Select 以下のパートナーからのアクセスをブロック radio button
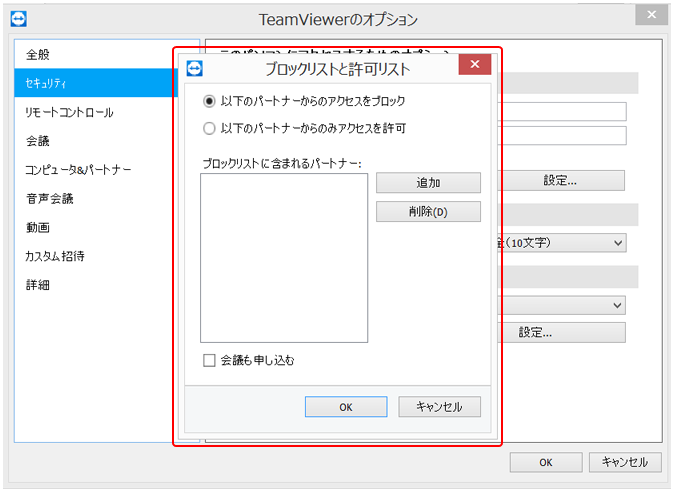The width and height of the screenshot is (675, 493). tap(209, 101)
